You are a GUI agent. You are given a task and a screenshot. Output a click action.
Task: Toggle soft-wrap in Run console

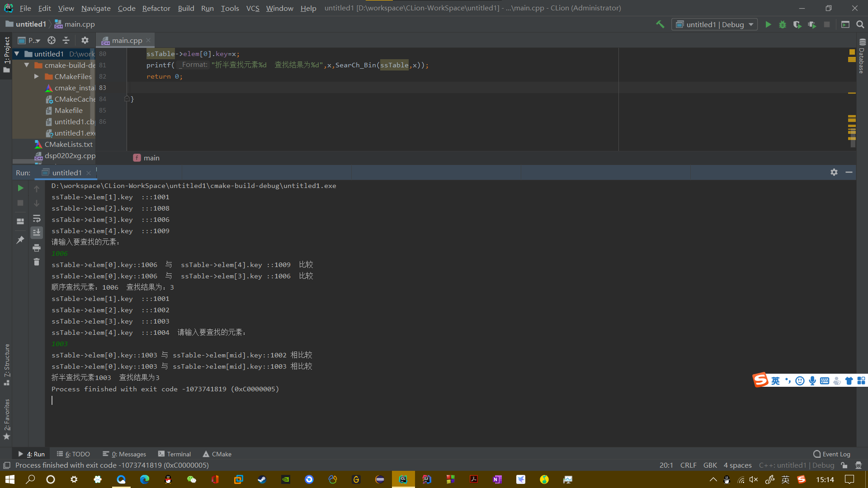37,219
